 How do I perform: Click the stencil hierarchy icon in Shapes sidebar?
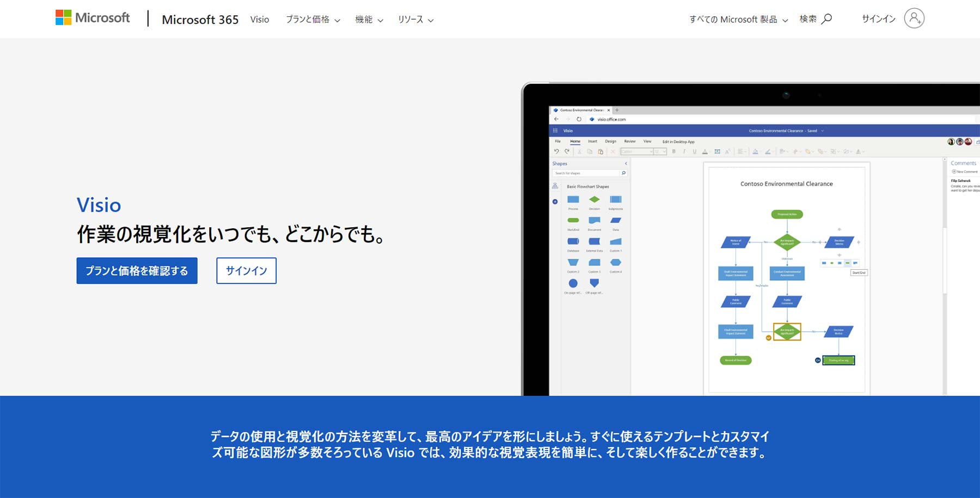tap(555, 186)
